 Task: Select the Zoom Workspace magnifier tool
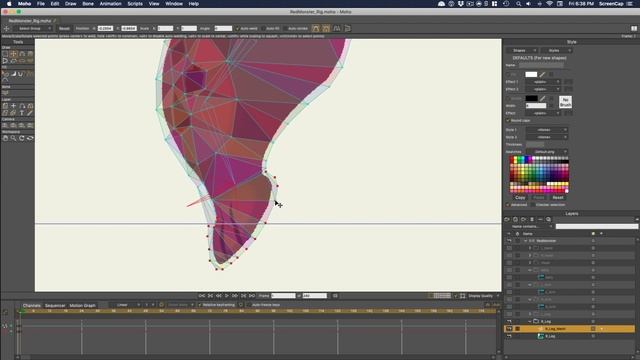pos(13,138)
